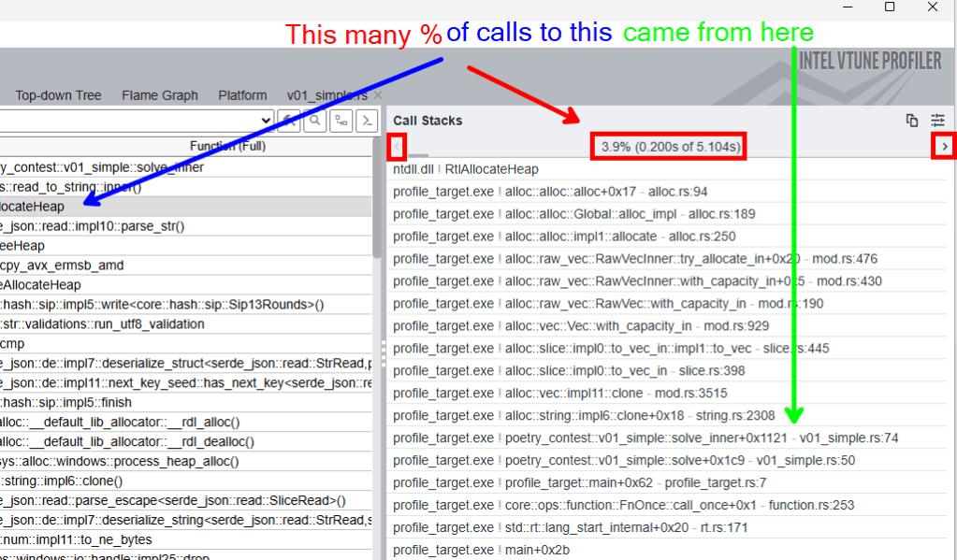Open the Flame Graph tab
957x560 pixels.
tap(160, 95)
